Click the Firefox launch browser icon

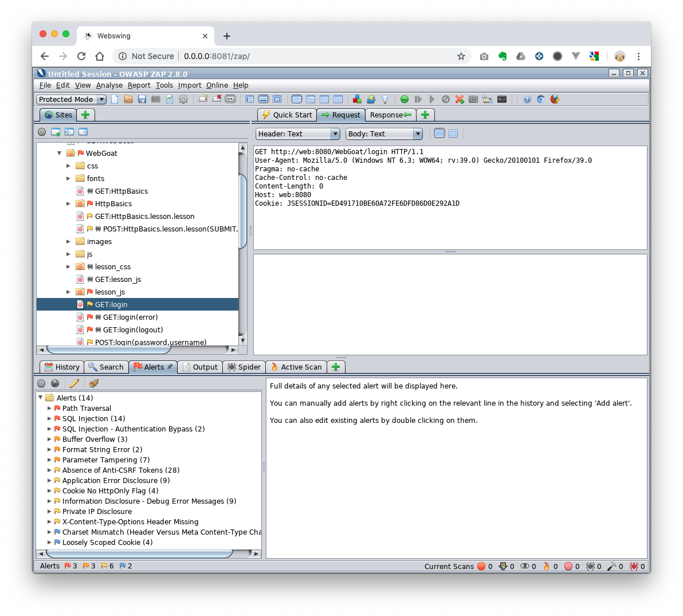(x=555, y=99)
